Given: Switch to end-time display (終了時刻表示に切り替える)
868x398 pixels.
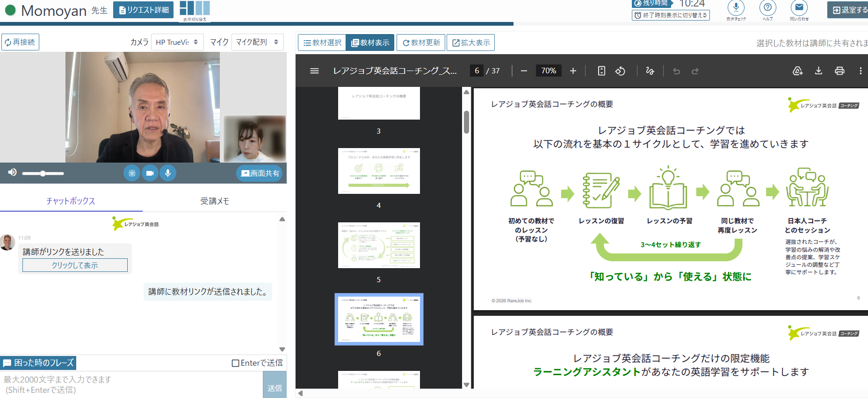Looking at the screenshot, I should pyautogui.click(x=671, y=15).
